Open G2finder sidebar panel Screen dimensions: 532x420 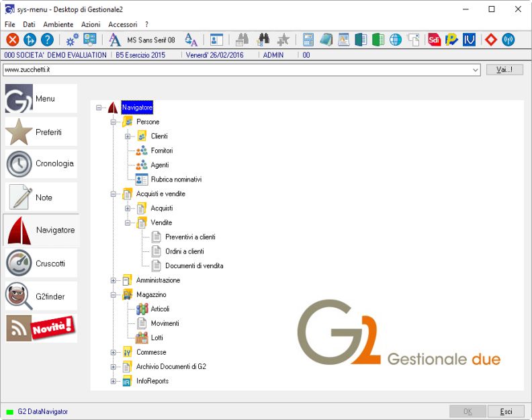41,296
